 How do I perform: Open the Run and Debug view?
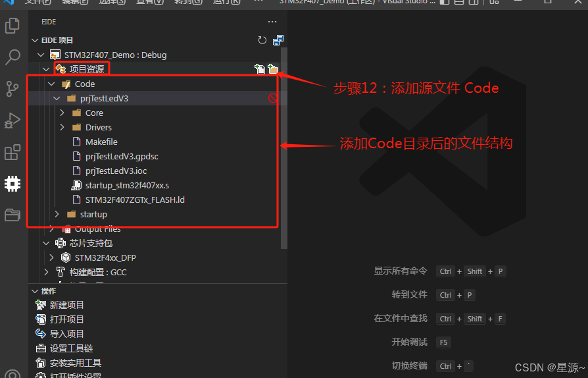tap(12, 121)
